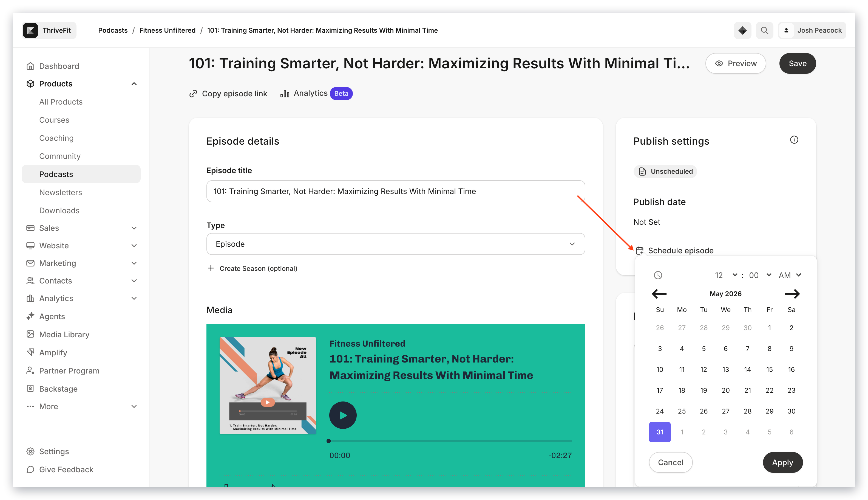The height and width of the screenshot is (500, 868).
Task: Open Partner Program icon
Action: pyautogui.click(x=30, y=370)
